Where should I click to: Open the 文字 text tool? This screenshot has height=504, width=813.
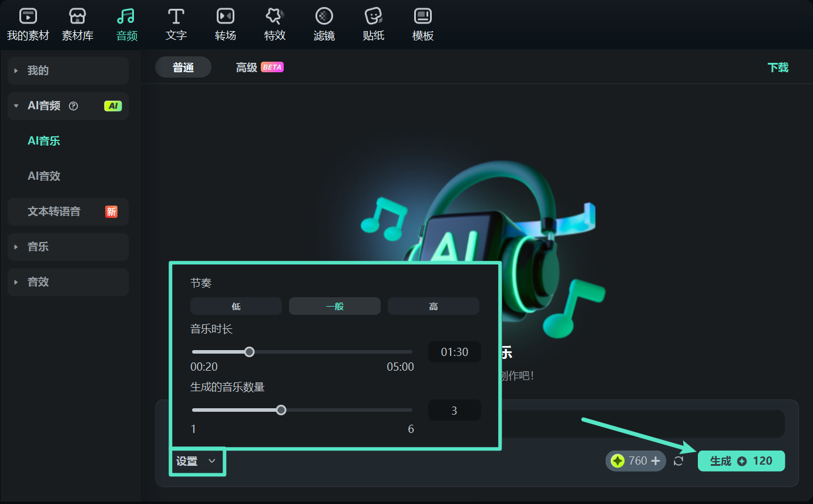point(176,22)
